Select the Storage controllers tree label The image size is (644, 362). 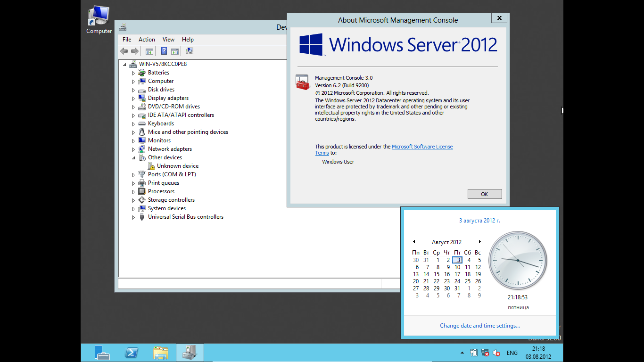point(171,200)
